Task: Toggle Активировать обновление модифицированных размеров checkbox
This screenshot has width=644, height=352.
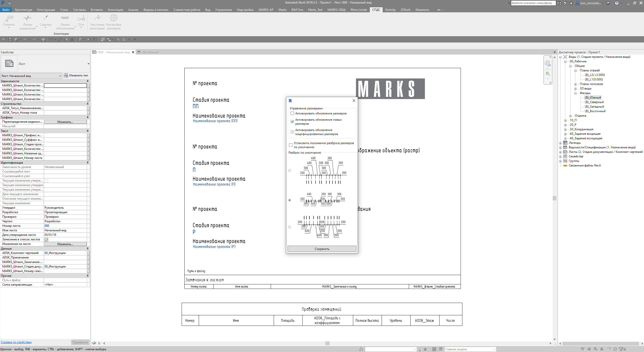Action: (x=292, y=132)
